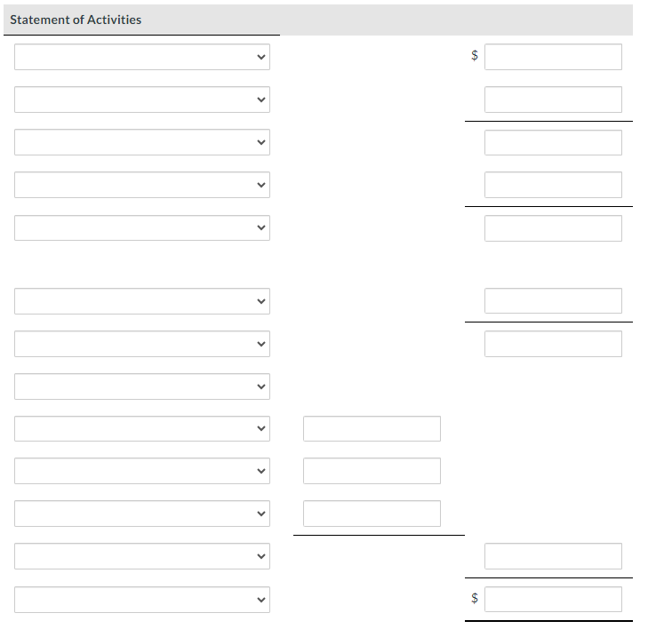The width and height of the screenshot is (672, 637).
Task: Expand the second row dropdown
Action: 141,100
